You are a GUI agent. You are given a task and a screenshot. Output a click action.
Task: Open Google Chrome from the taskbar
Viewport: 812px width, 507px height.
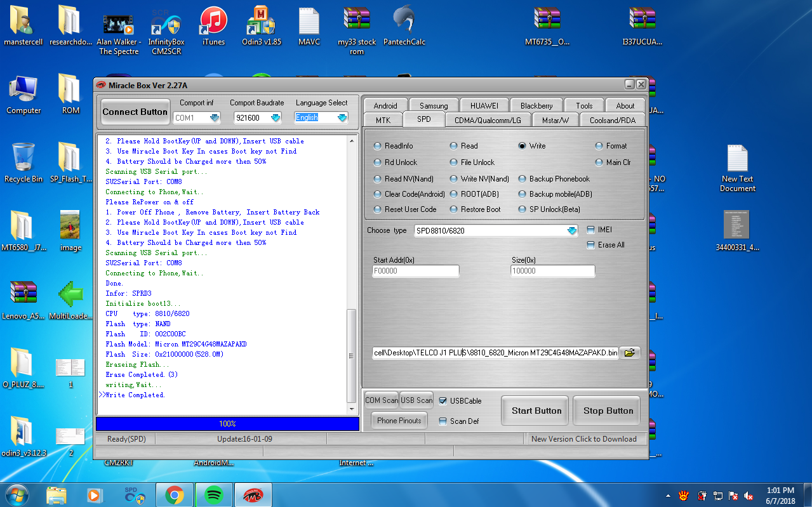coord(175,495)
